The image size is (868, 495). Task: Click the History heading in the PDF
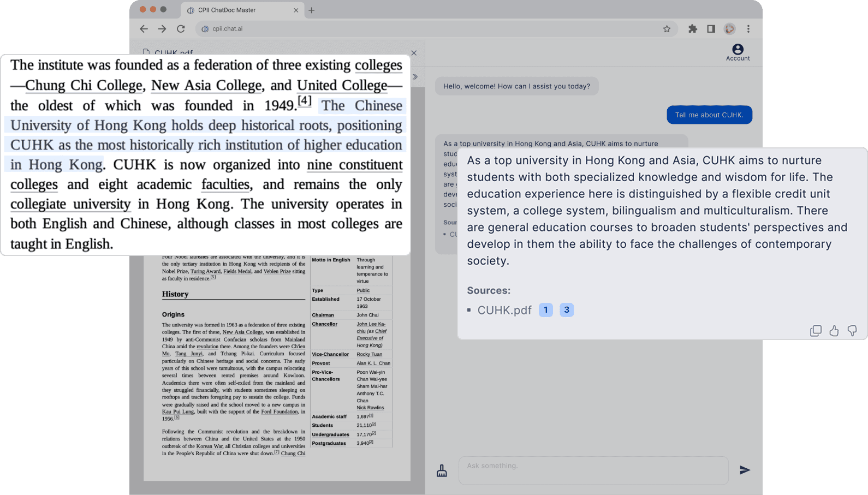pos(175,294)
